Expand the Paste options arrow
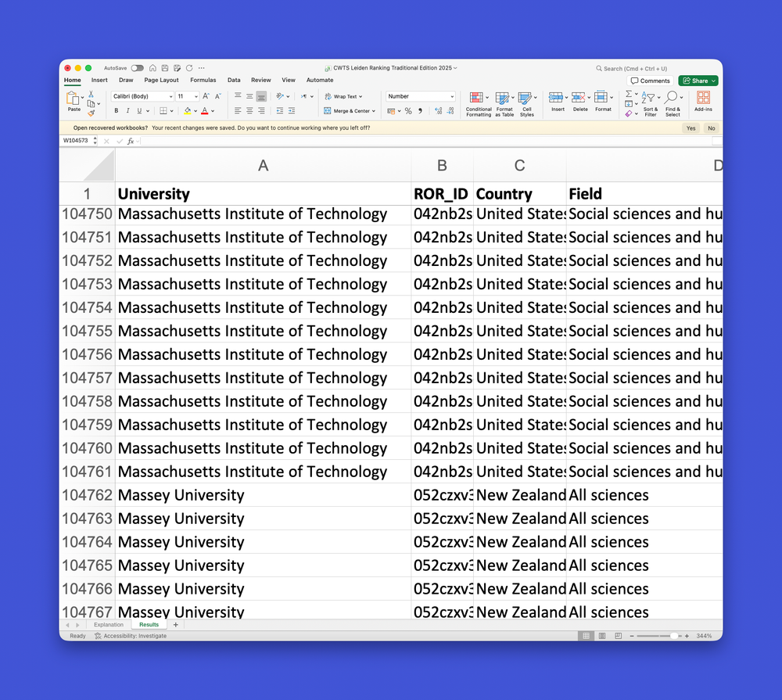The image size is (782, 700). point(82,97)
